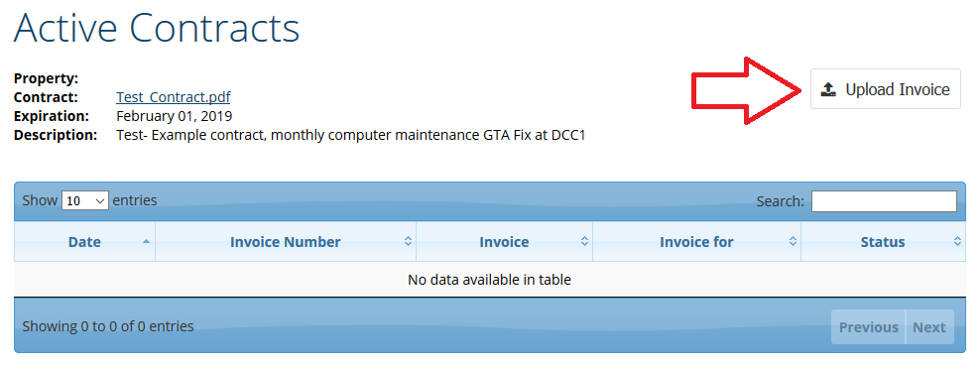The image size is (980, 368).
Task: Click the Upload Invoice button
Action: coord(885,89)
